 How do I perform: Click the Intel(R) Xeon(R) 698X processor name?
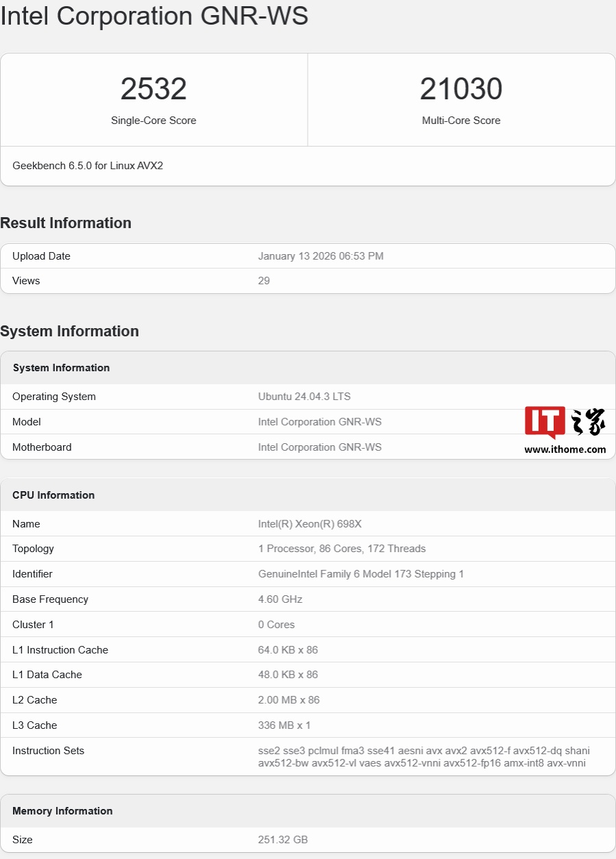(x=310, y=524)
